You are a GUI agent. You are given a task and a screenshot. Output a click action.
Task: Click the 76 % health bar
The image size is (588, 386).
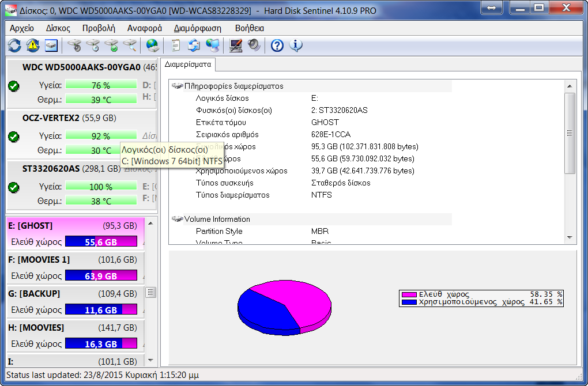(101, 85)
